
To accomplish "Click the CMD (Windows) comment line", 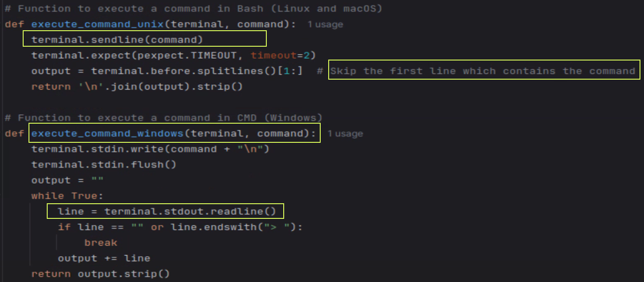I will [x=163, y=118].
